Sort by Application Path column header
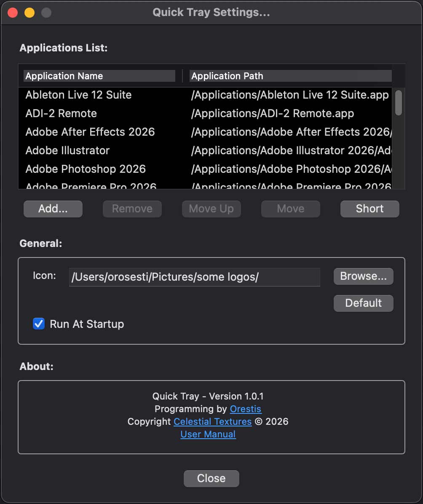The height and width of the screenshot is (504, 423). (x=290, y=76)
